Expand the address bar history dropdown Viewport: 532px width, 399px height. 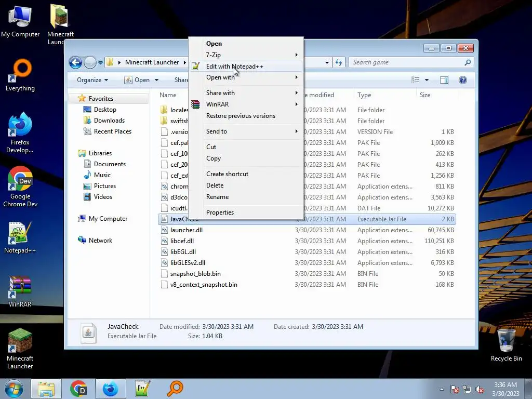point(327,62)
